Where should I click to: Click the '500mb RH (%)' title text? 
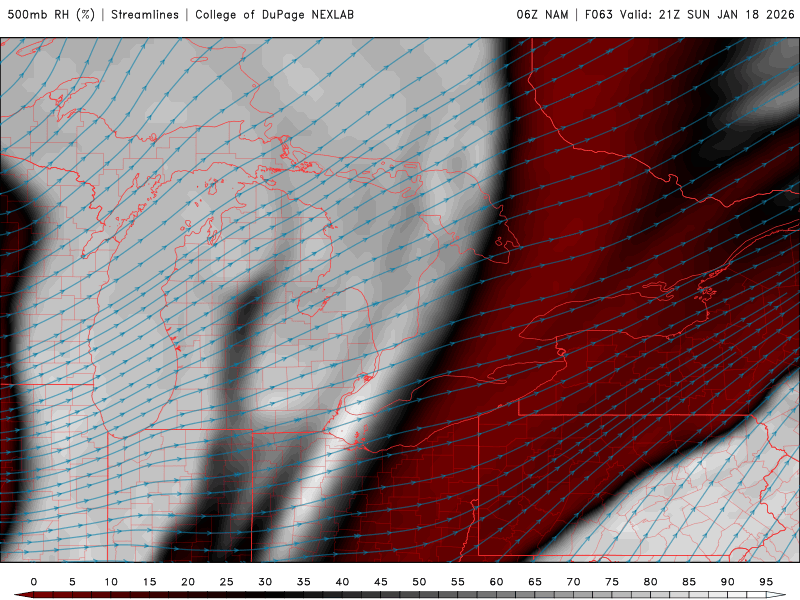51,15
